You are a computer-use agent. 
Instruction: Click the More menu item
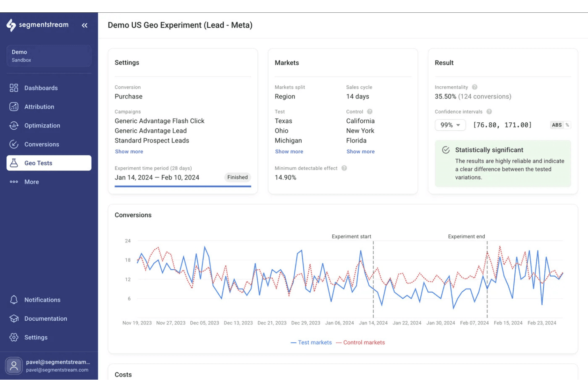point(49,182)
